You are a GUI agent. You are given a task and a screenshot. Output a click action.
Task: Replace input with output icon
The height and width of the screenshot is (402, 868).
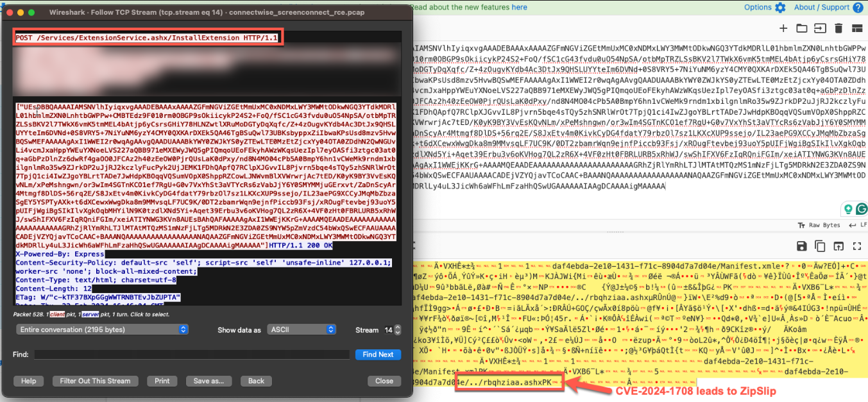pyautogui.click(x=838, y=246)
